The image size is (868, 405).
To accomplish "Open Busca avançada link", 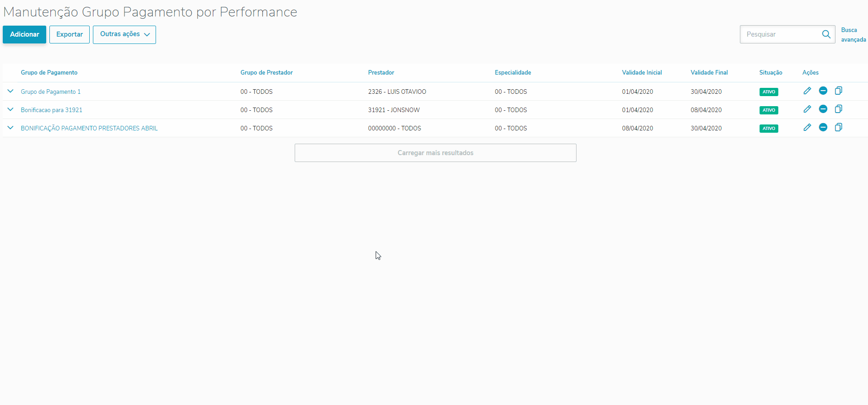I will click(853, 35).
